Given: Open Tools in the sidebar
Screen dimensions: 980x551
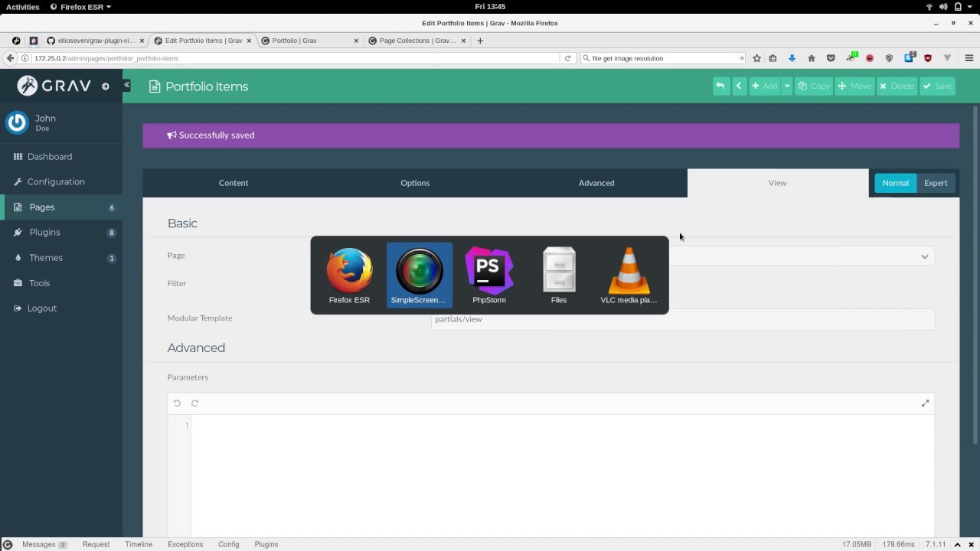Looking at the screenshot, I should [x=39, y=283].
